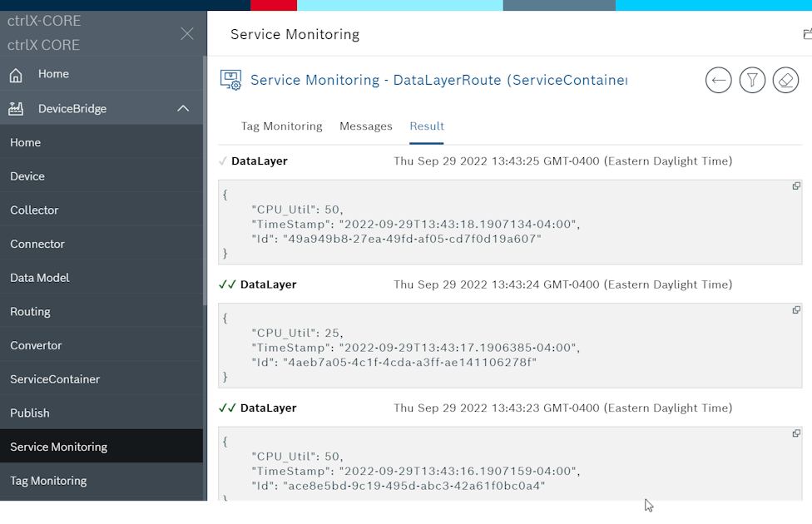Click the eraser clear icon
The width and height of the screenshot is (812, 524).
tap(785, 81)
